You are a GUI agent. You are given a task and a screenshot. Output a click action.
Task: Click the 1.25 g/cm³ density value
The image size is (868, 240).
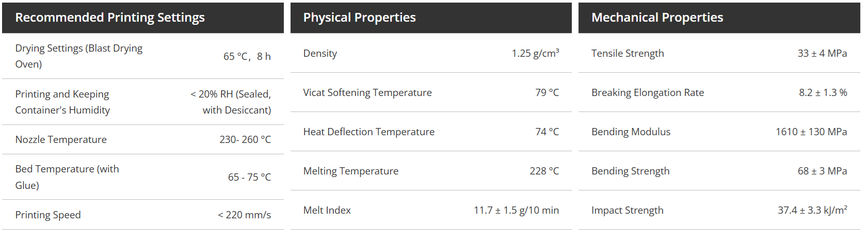[x=535, y=53]
